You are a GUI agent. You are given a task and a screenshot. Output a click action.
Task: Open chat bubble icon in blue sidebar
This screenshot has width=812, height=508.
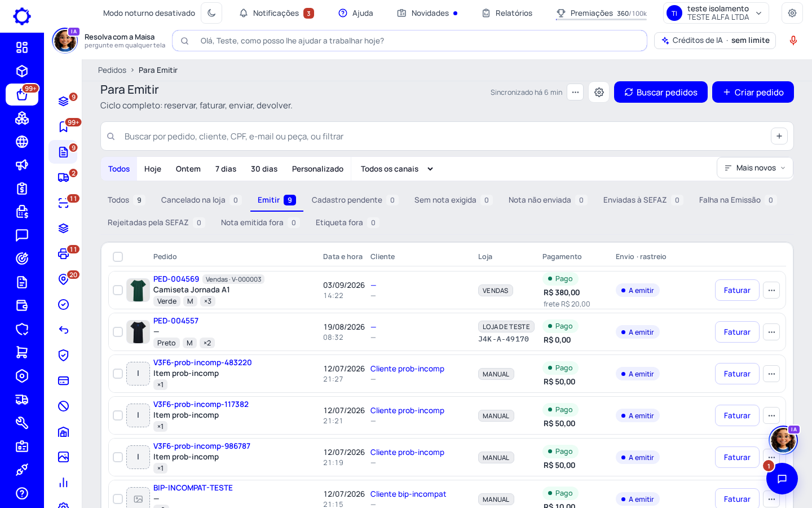(x=22, y=235)
